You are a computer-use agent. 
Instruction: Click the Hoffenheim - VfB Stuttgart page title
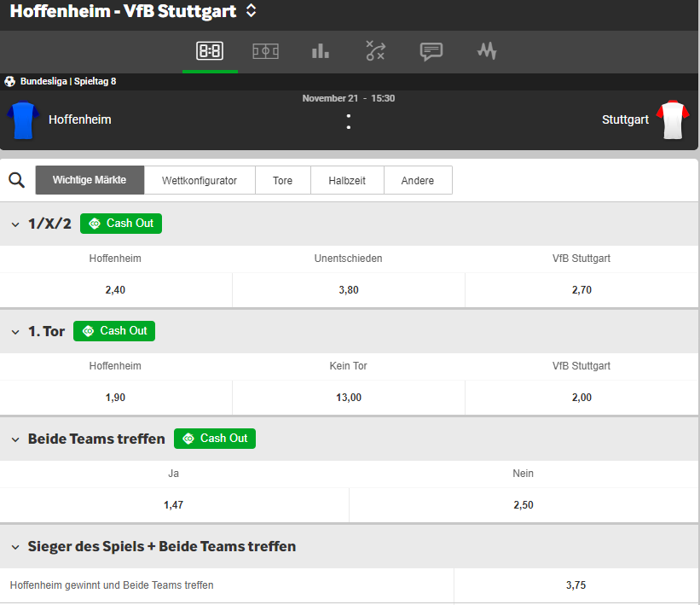(x=124, y=11)
